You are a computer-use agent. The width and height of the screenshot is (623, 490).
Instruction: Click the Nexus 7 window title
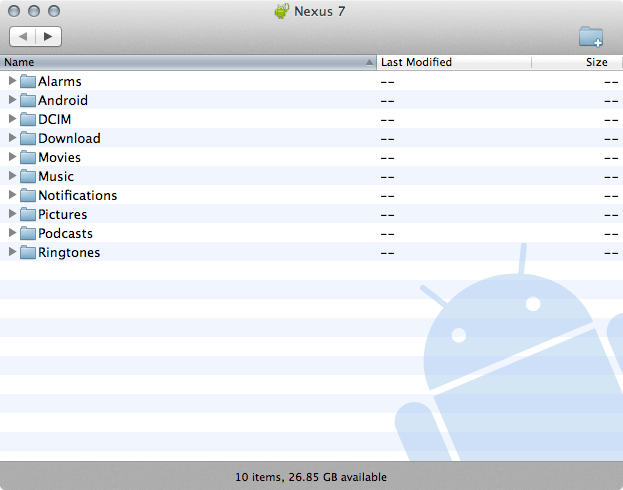coord(319,12)
